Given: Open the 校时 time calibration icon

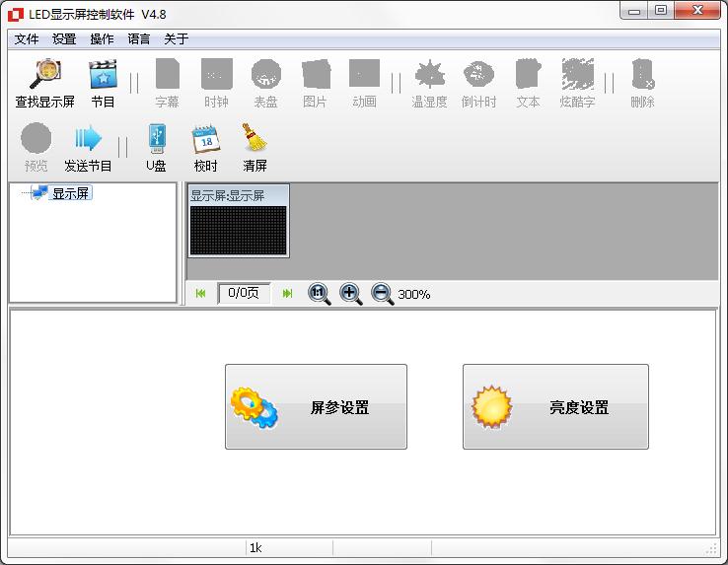Looking at the screenshot, I should (x=205, y=140).
